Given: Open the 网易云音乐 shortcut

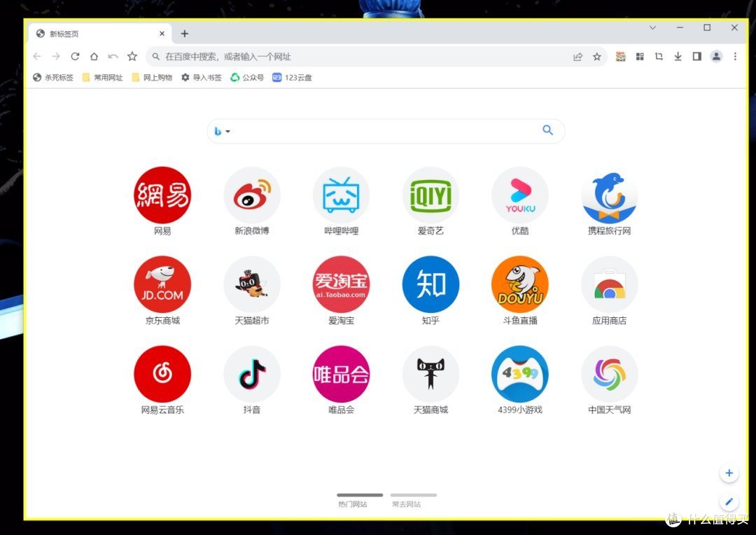Looking at the screenshot, I should point(162,374).
